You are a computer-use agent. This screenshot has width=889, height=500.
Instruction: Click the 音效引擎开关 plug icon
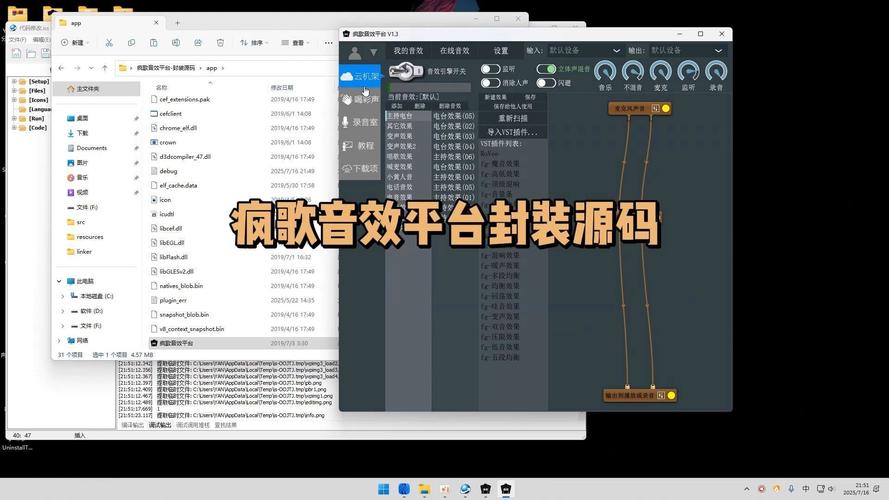(404, 71)
